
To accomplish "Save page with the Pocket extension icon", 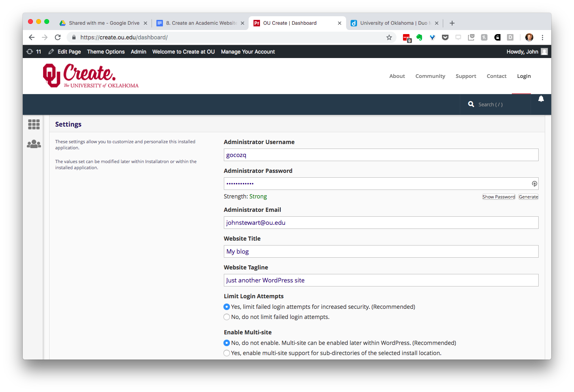I will tap(445, 37).
